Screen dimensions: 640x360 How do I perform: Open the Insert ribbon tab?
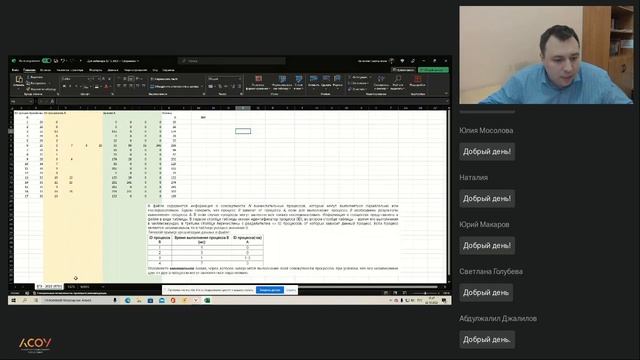[45, 70]
